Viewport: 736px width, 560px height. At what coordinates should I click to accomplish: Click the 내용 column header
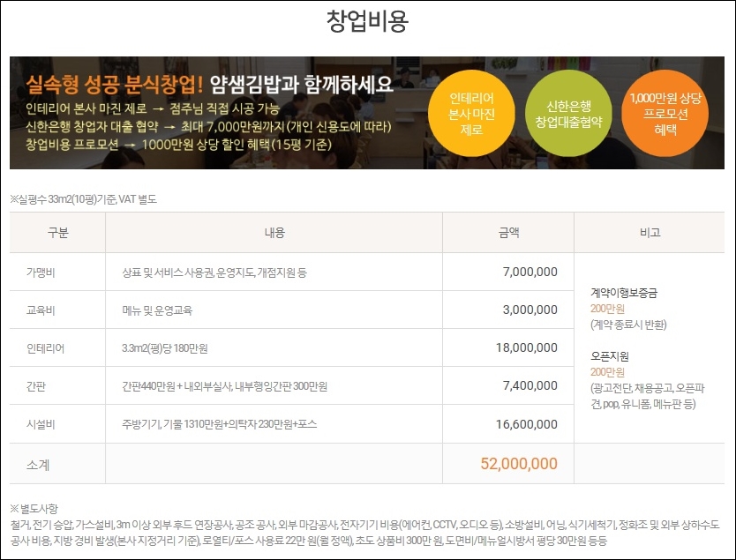pyautogui.click(x=274, y=233)
